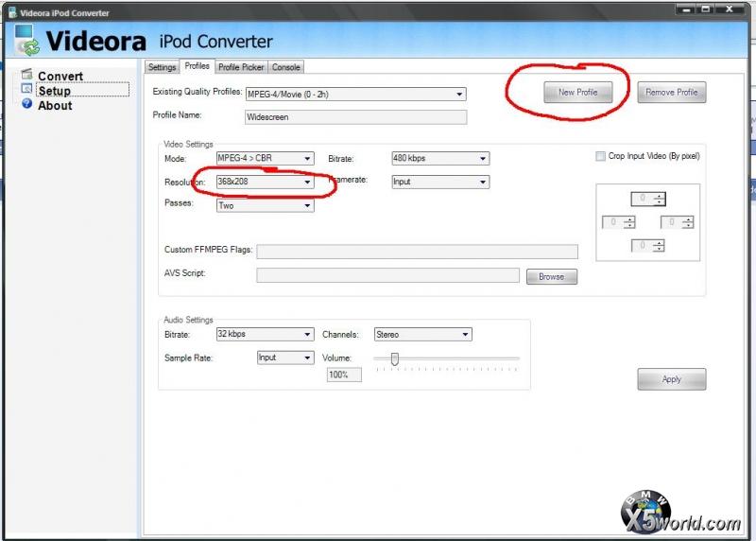Enable Crop Input Video checkbox
This screenshot has width=756, height=541.
(x=600, y=156)
